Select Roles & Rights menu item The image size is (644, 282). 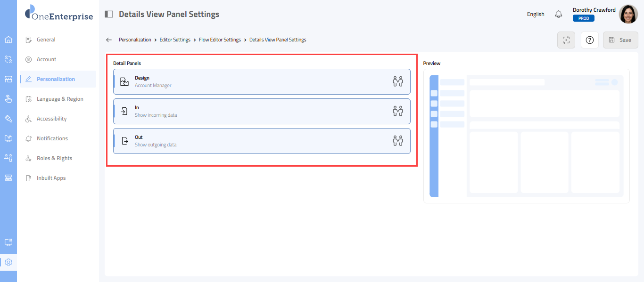pyautogui.click(x=54, y=158)
